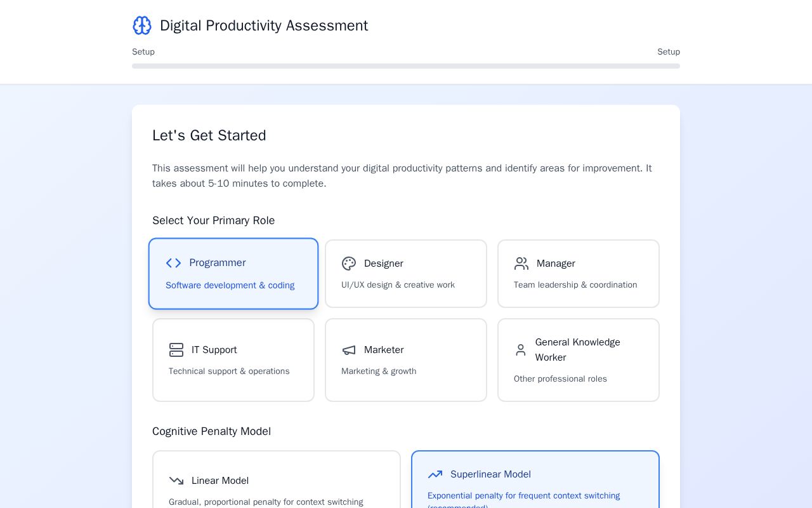Click the people icon on Manager card
Viewport: 812px width, 508px height.
click(521, 264)
